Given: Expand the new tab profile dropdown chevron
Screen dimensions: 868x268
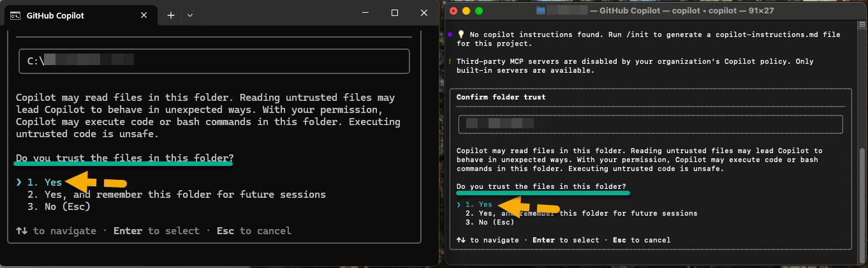Looking at the screenshot, I should (x=190, y=15).
